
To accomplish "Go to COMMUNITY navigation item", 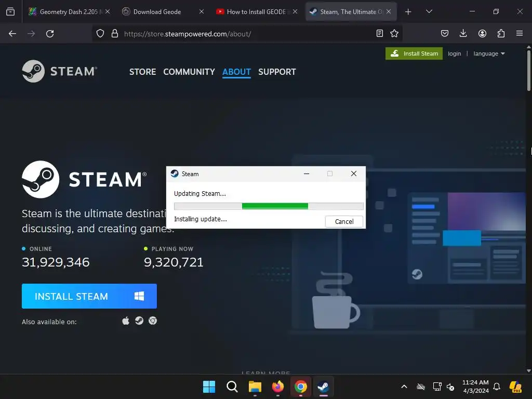I will point(189,72).
